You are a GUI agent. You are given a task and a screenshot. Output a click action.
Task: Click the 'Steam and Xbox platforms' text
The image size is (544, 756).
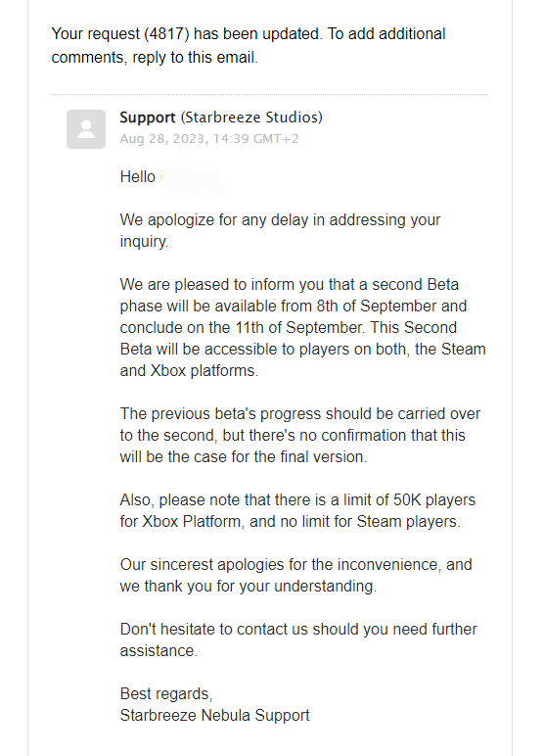[302, 359]
